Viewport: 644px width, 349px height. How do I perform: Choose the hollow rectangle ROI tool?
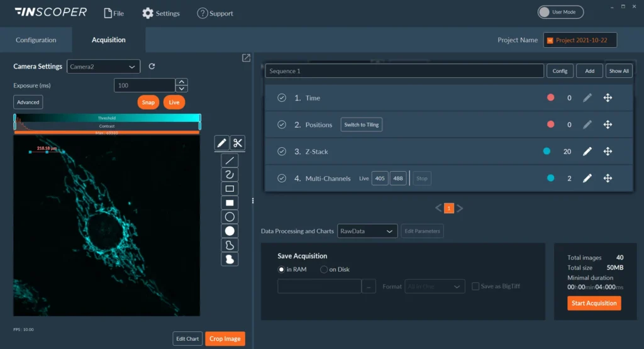230,189
